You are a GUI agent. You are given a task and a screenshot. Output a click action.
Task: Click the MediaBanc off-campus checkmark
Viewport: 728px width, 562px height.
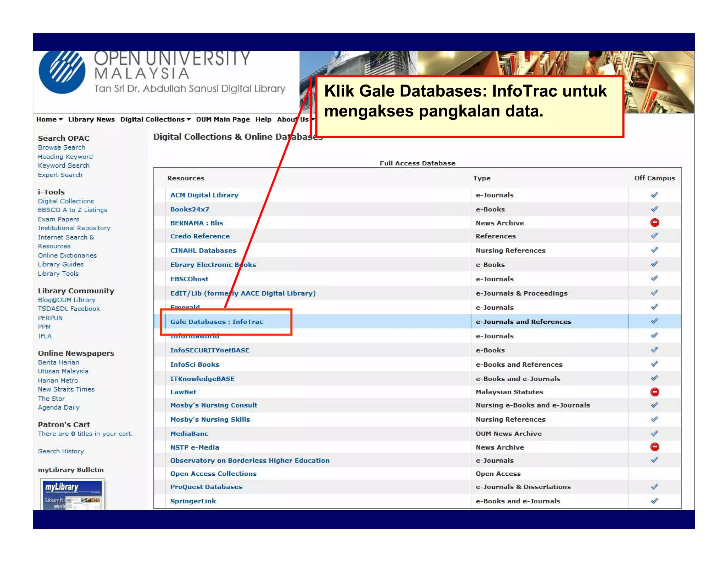(654, 433)
